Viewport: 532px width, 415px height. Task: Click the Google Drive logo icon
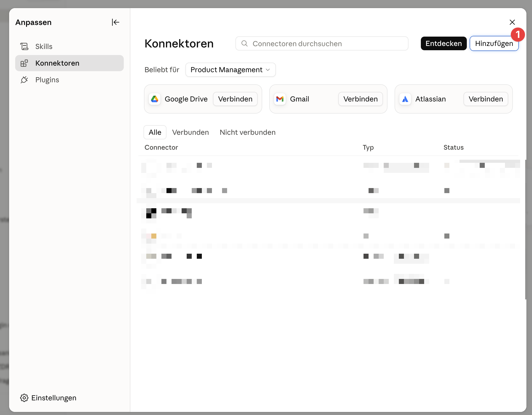[155, 99]
